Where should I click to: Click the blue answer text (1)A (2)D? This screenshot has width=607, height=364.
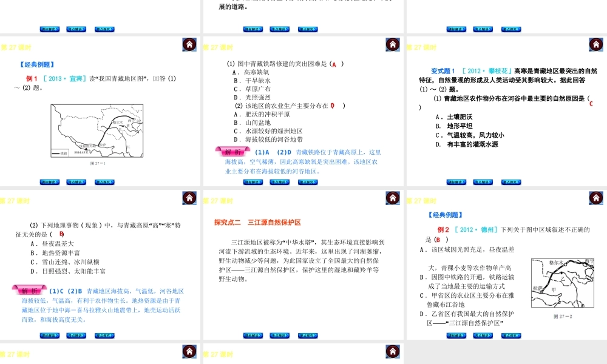tap(273, 152)
